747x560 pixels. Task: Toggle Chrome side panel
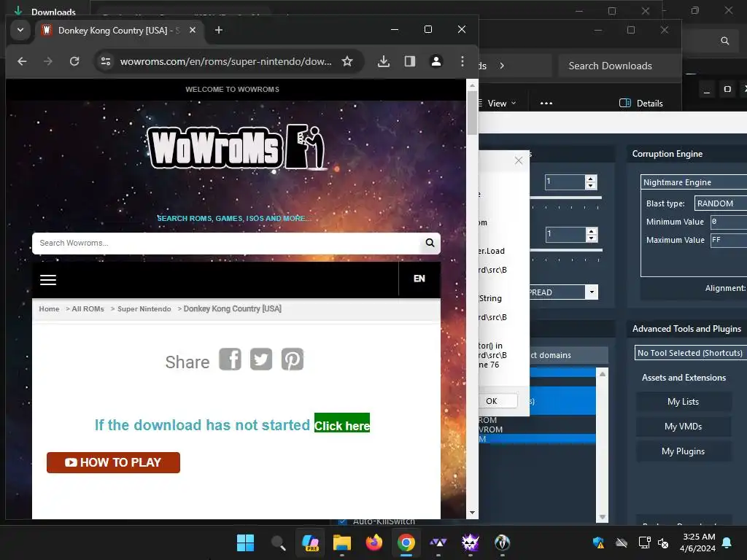[x=410, y=61]
